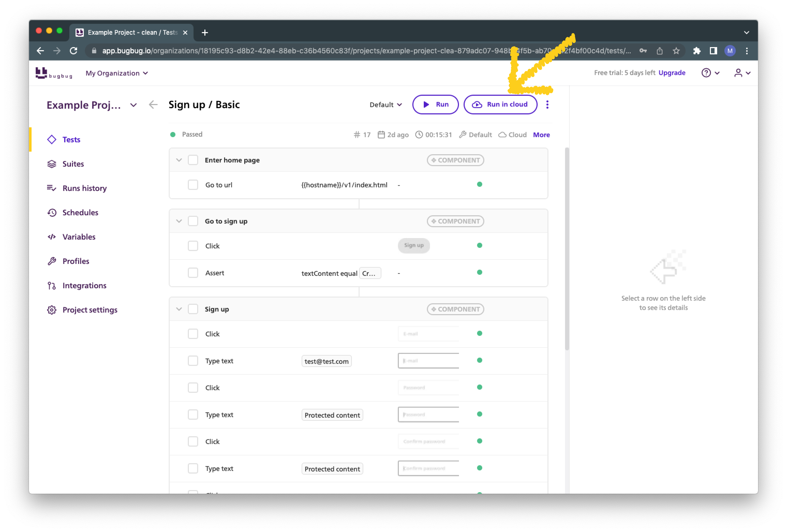Go back in browser history
Image resolution: width=787 pixels, height=532 pixels.
click(40, 51)
